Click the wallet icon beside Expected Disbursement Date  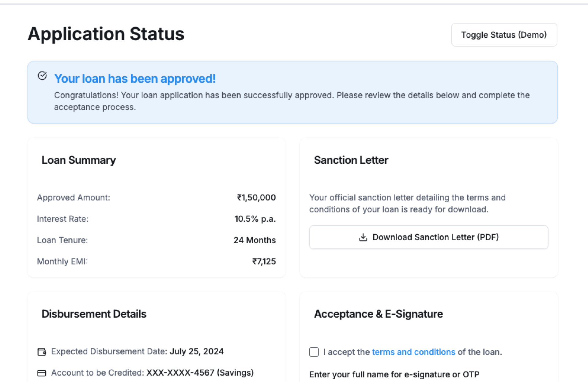pos(42,352)
